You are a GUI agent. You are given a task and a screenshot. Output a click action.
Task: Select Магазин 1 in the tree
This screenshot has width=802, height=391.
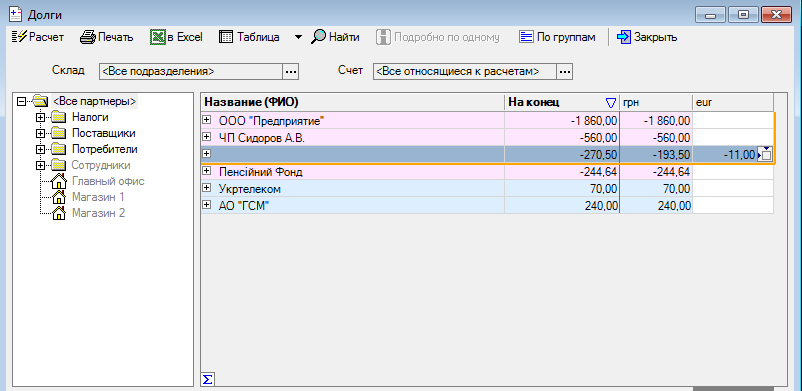coord(98,197)
